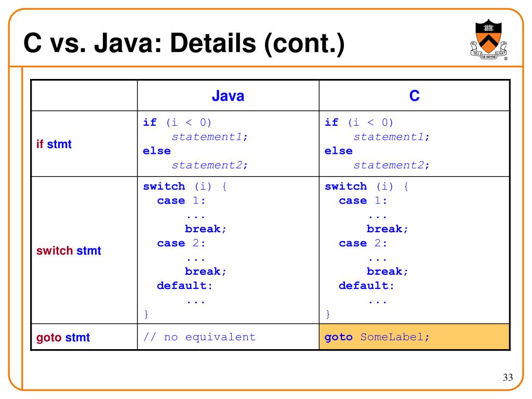Click the "goto stmt" row label
Viewport: 532px width, 399px height.
click(63, 338)
